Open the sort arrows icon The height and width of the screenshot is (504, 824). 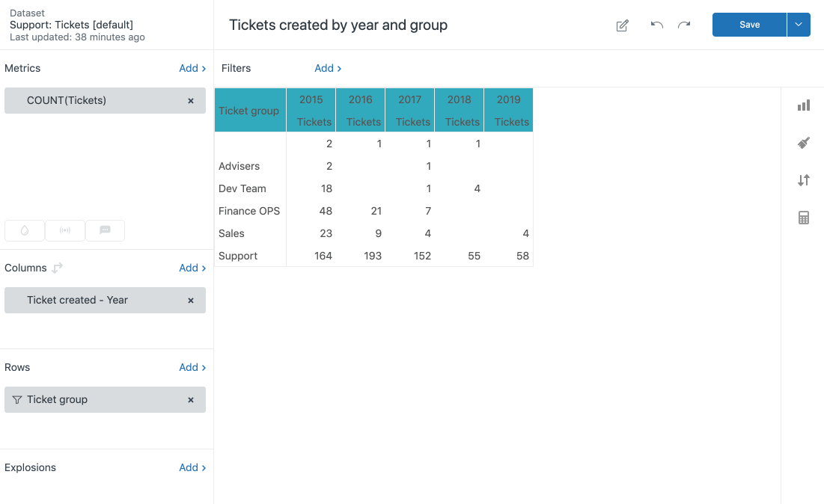(804, 180)
